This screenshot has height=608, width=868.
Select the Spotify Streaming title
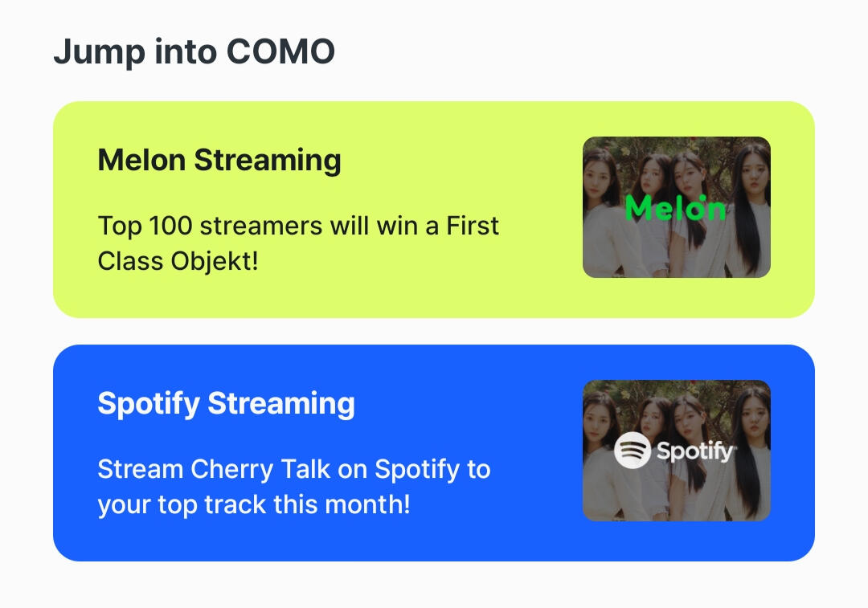tap(226, 403)
